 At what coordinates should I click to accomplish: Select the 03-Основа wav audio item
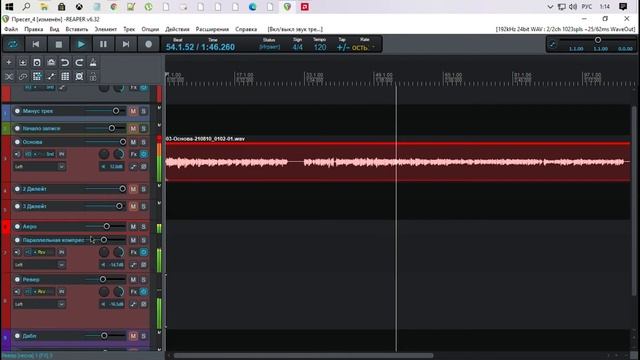398,162
